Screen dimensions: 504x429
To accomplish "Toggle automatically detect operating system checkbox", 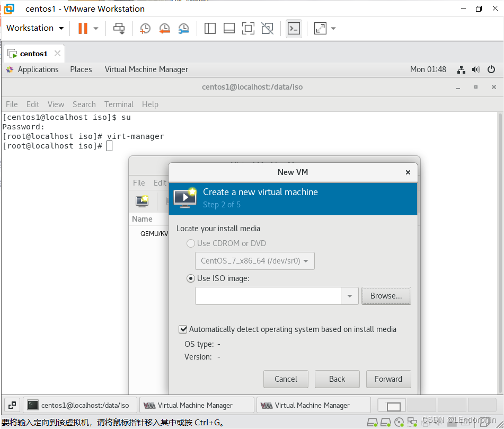I will 183,329.
